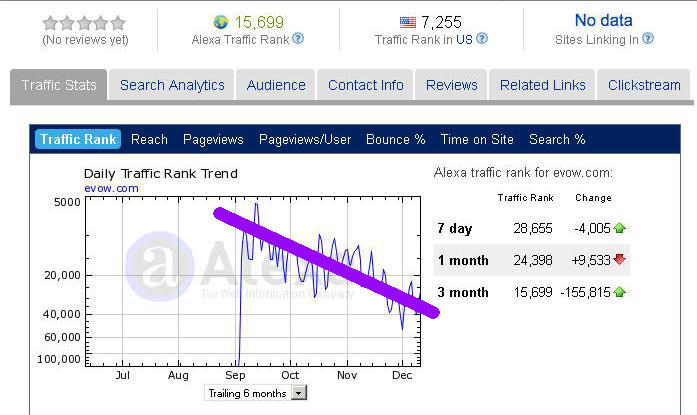Click the US flag icon beside 7,255

(x=408, y=22)
